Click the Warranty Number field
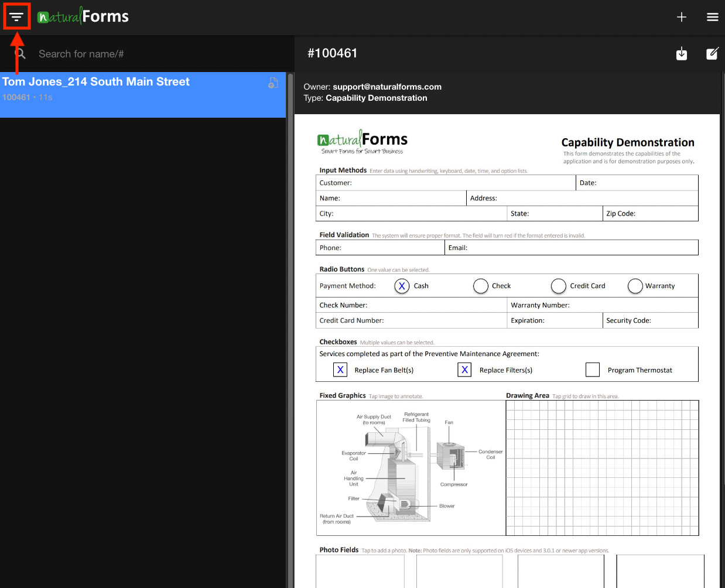Screen dimensions: 725x588 (603, 305)
